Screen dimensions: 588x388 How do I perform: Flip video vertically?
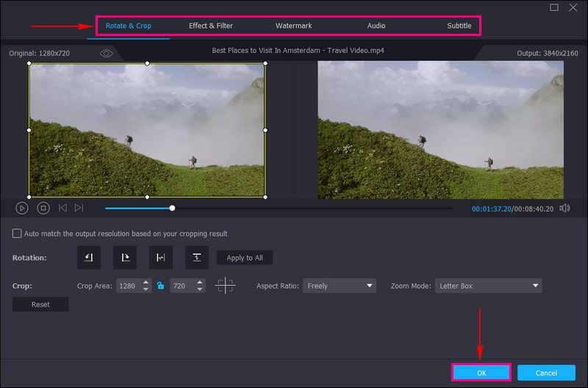197,257
